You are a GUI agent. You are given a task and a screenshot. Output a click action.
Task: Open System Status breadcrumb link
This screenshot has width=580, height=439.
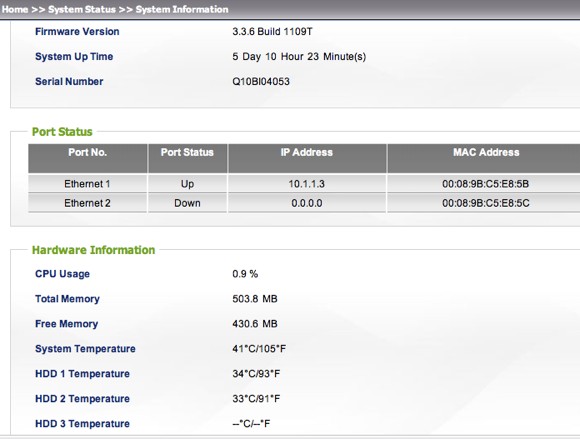pos(82,10)
